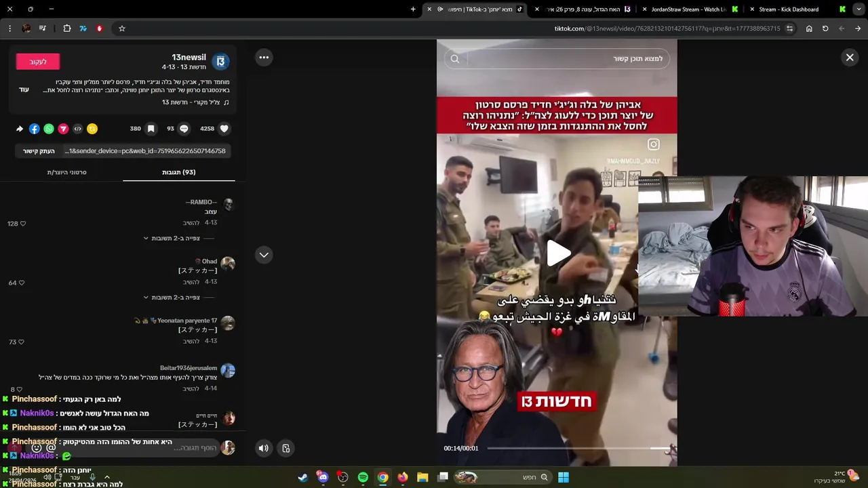The width and height of the screenshot is (868, 488).
Task: Open comments via the speech bubble icon
Action: [x=184, y=129]
